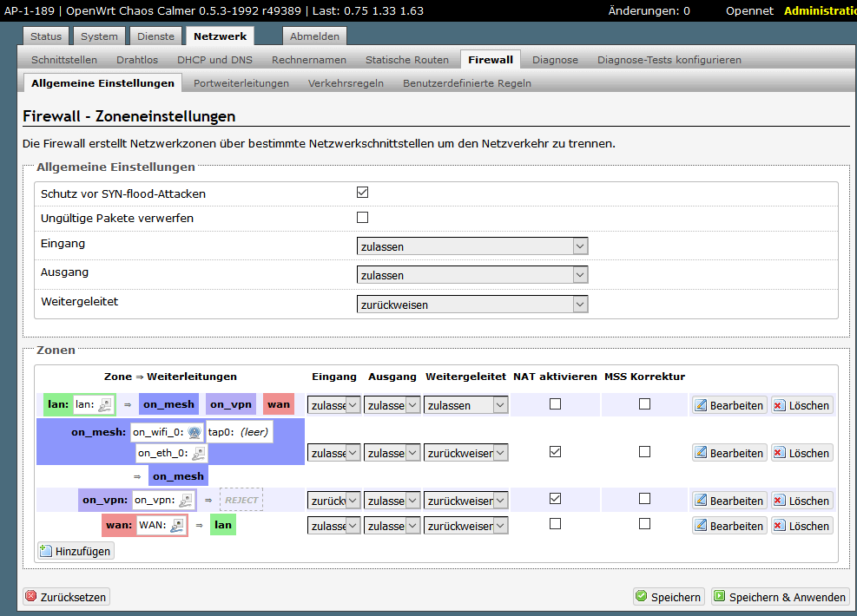Click the green lan forwarding zone badge

point(223,525)
